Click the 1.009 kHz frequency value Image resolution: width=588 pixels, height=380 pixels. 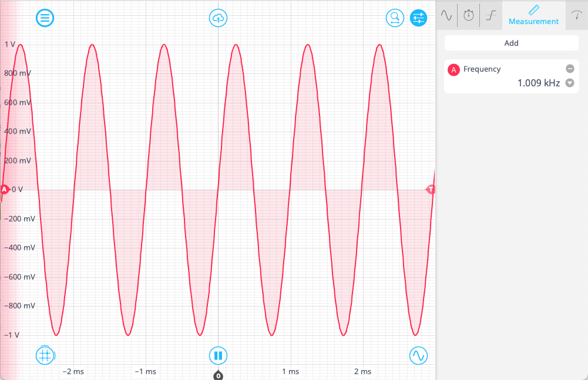coord(538,83)
